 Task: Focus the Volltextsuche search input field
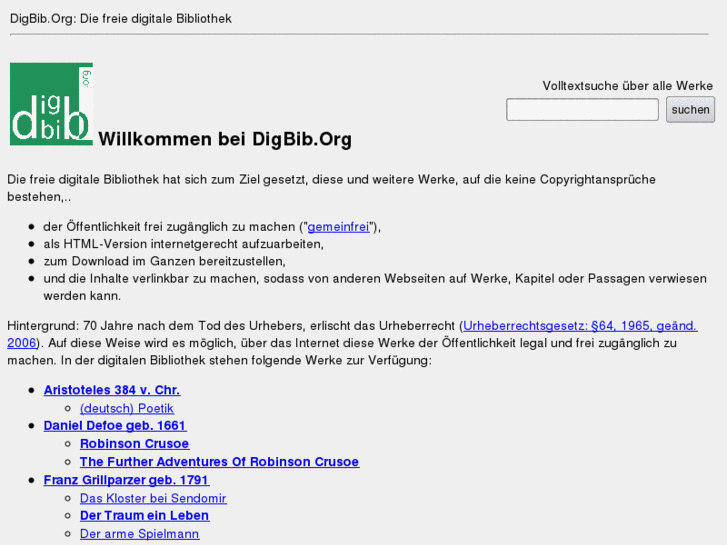[x=582, y=110]
